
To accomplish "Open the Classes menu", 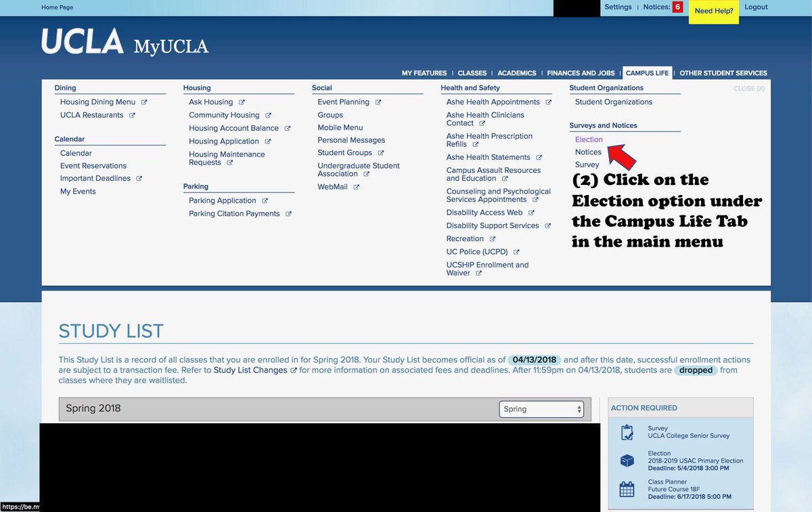I will click(472, 73).
